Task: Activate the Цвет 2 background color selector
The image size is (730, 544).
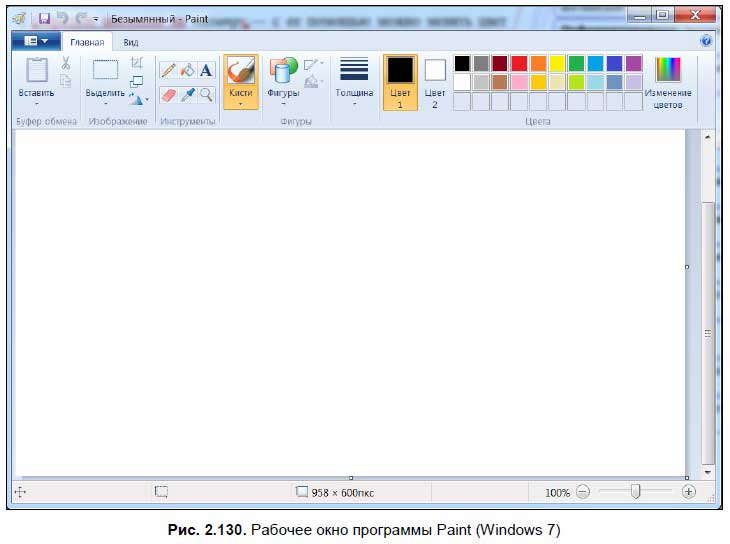Action: (x=435, y=81)
